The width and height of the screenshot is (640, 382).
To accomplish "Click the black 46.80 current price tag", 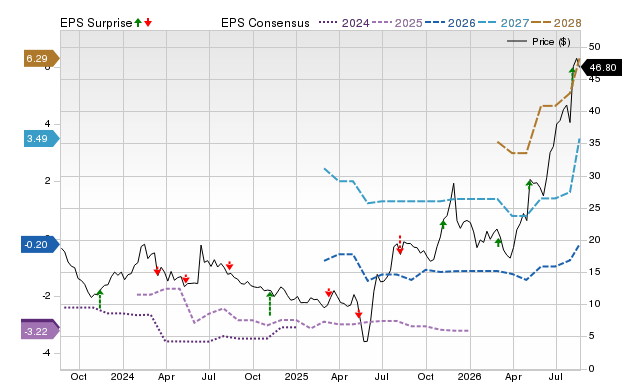I will point(601,67).
